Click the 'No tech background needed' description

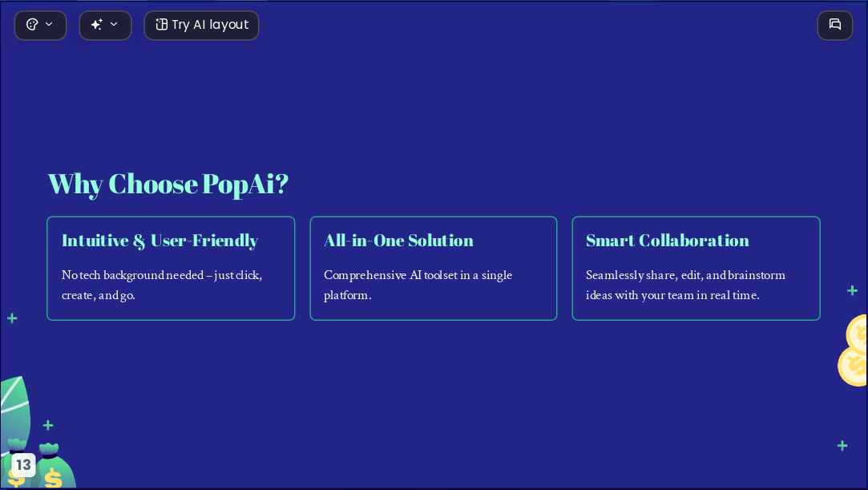[162, 285]
